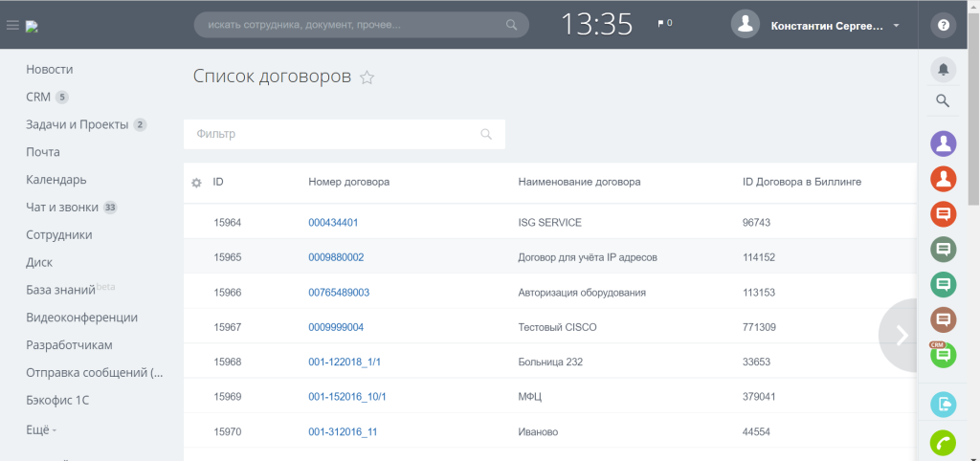The image size is (980, 461).
Task: Click the Фильтр filter input field
Action: 345,134
